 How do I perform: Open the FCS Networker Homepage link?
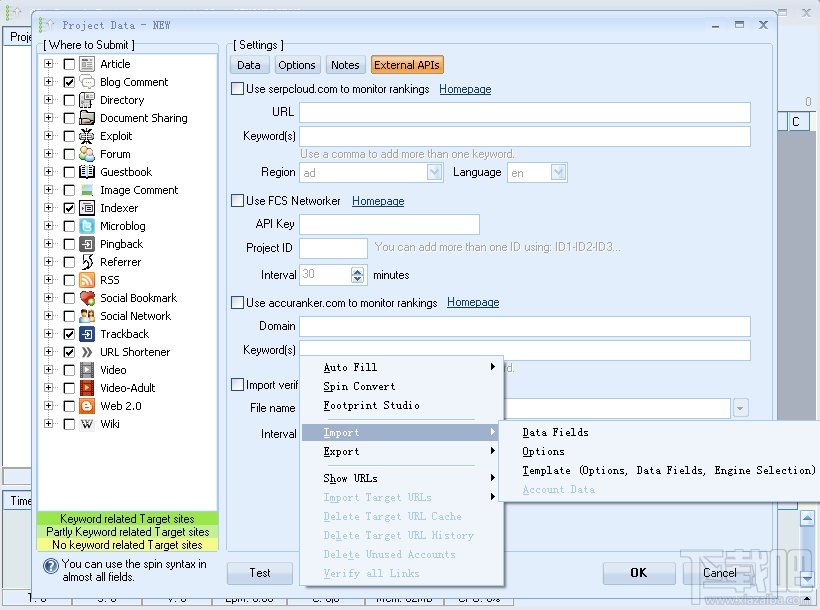[x=377, y=200]
